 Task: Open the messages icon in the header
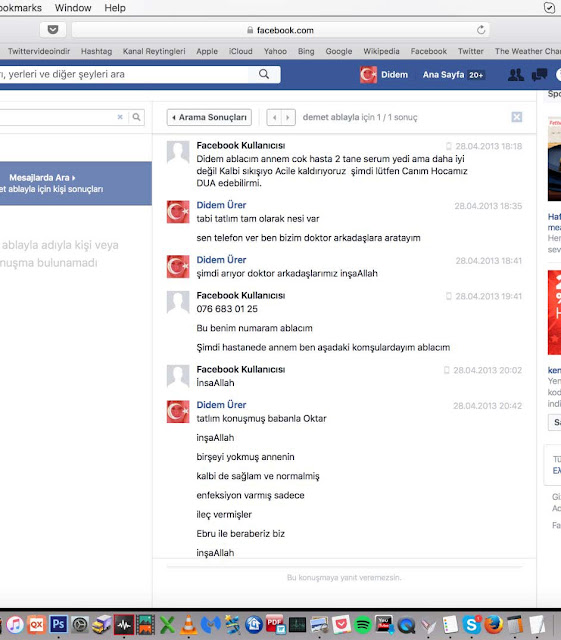(x=539, y=75)
